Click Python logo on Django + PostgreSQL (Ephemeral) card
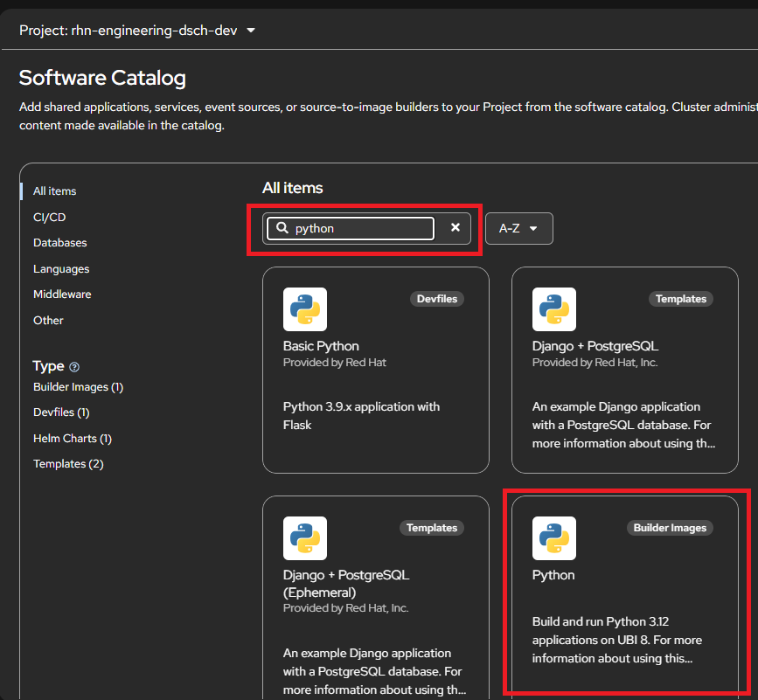Screen dimensions: 758x700 [x=305, y=538]
